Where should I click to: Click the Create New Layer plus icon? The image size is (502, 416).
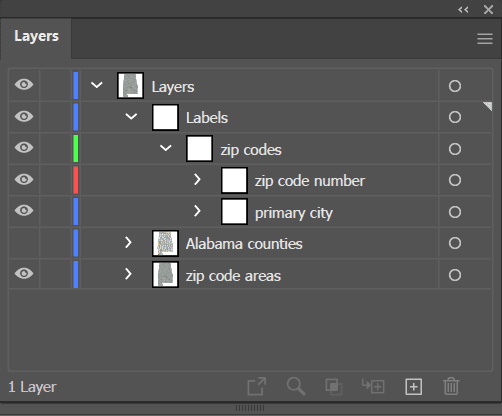pyautogui.click(x=414, y=387)
